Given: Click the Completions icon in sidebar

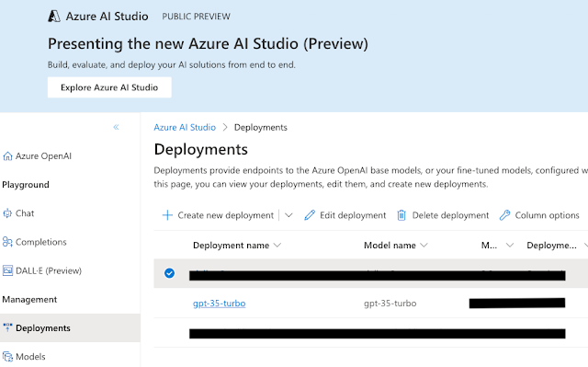Looking at the screenshot, I should pos(7,242).
